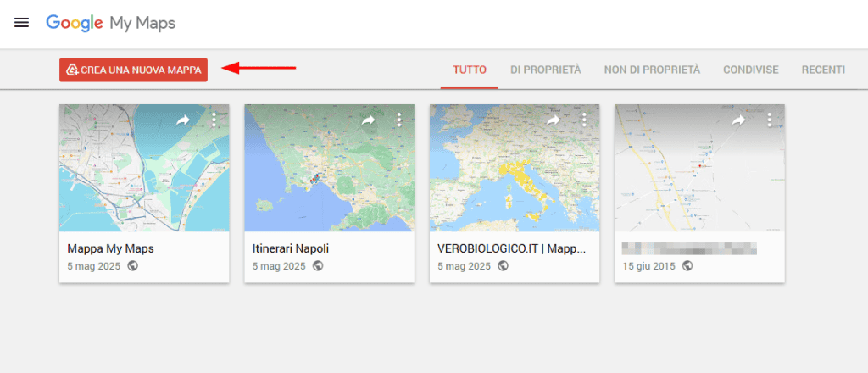Open the DI PROPRIETÀ tab
Viewport: 868px width, 373px height.
[545, 70]
